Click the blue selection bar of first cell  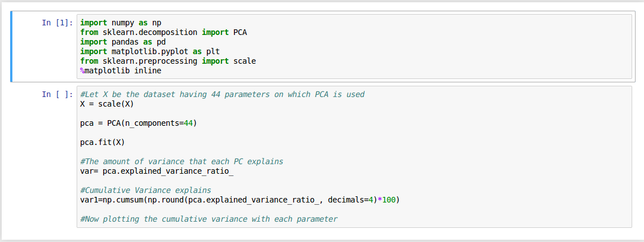(11, 46)
